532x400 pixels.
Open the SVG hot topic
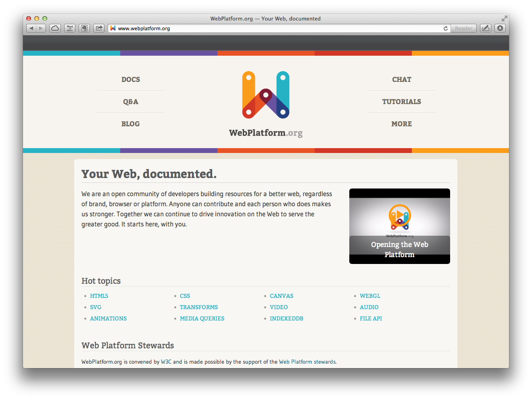click(96, 307)
